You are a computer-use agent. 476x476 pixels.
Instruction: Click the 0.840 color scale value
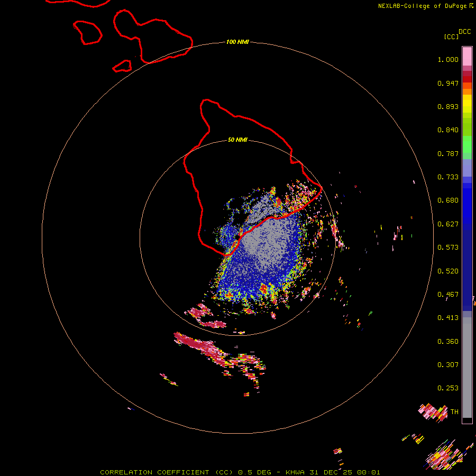click(x=448, y=130)
